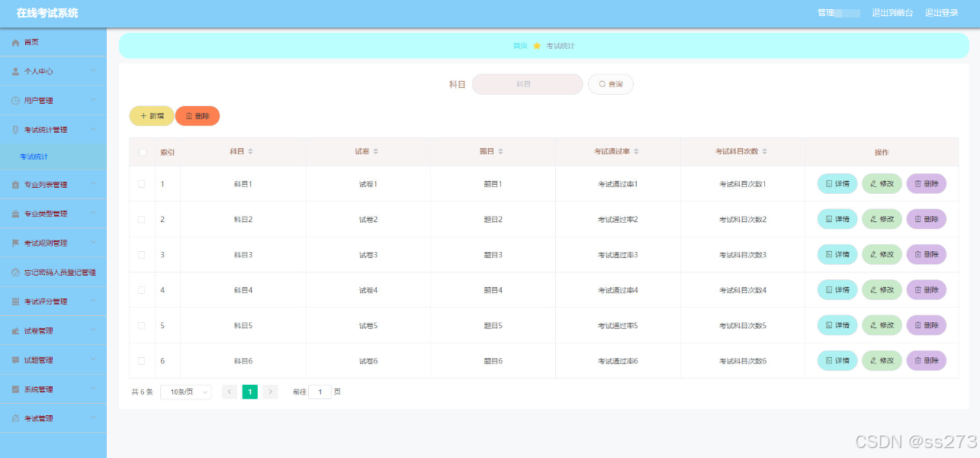The height and width of the screenshot is (458, 980).
Task: Click purple 删除 button for row 科目2
Action: click(926, 219)
